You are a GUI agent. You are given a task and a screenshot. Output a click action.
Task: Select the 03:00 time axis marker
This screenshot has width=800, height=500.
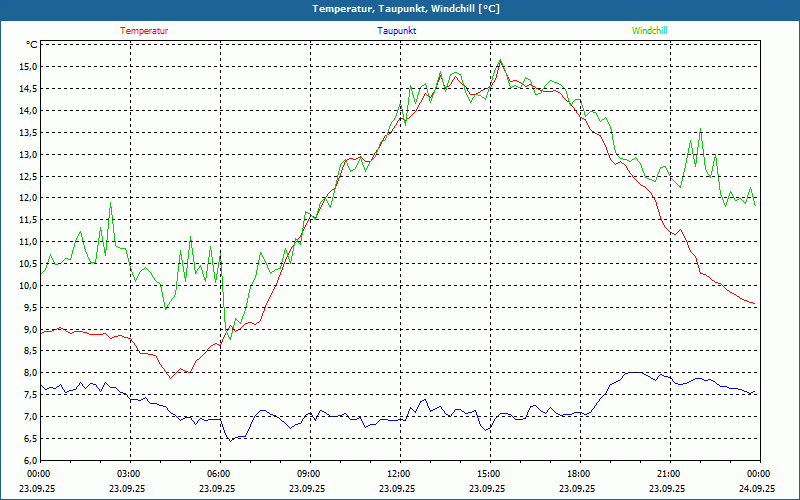click(129, 473)
